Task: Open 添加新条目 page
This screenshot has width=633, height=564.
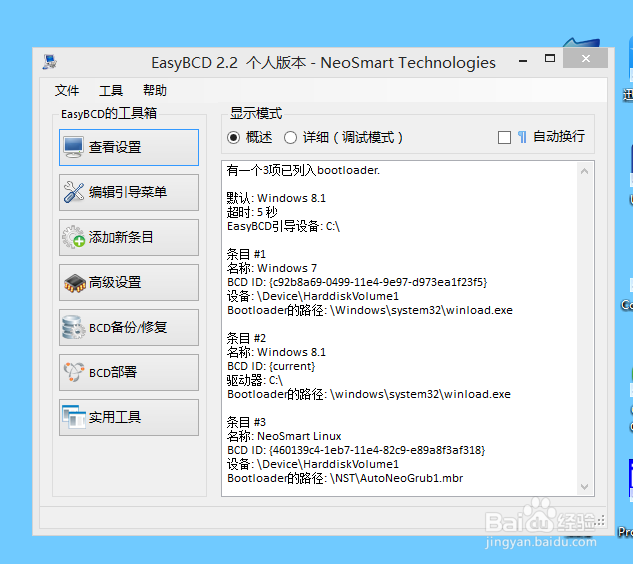Action: point(129,237)
